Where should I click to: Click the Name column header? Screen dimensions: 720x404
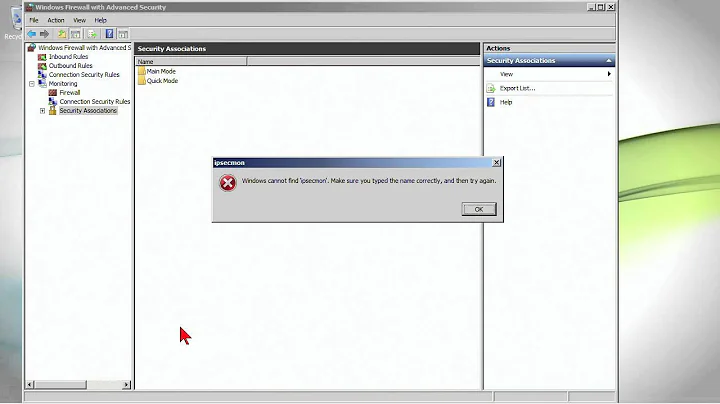[191, 62]
